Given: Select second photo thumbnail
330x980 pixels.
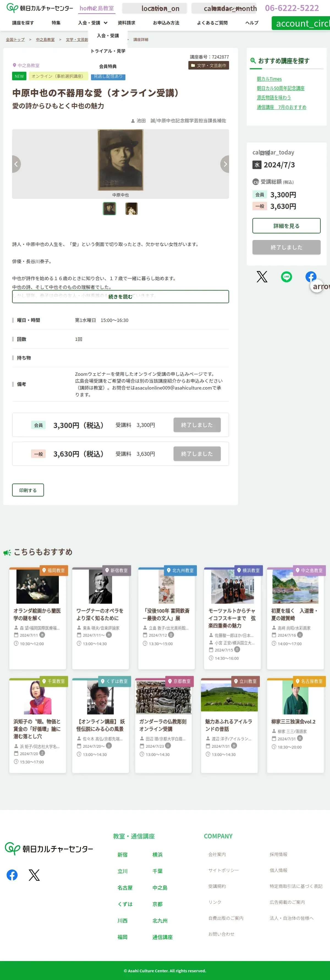Looking at the screenshot, I should 131,208.
